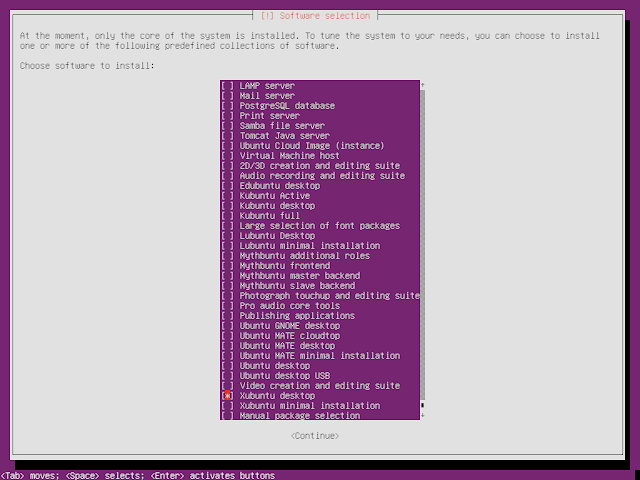This screenshot has height=480, width=640.
Task: Click the Virtual Machine host label
Action: point(289,156)
